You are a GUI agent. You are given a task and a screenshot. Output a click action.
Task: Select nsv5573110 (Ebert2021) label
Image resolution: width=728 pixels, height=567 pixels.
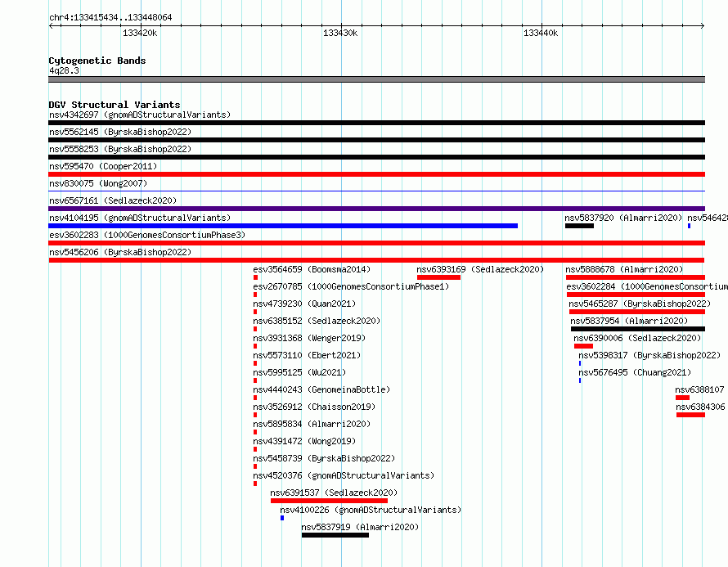307,355
